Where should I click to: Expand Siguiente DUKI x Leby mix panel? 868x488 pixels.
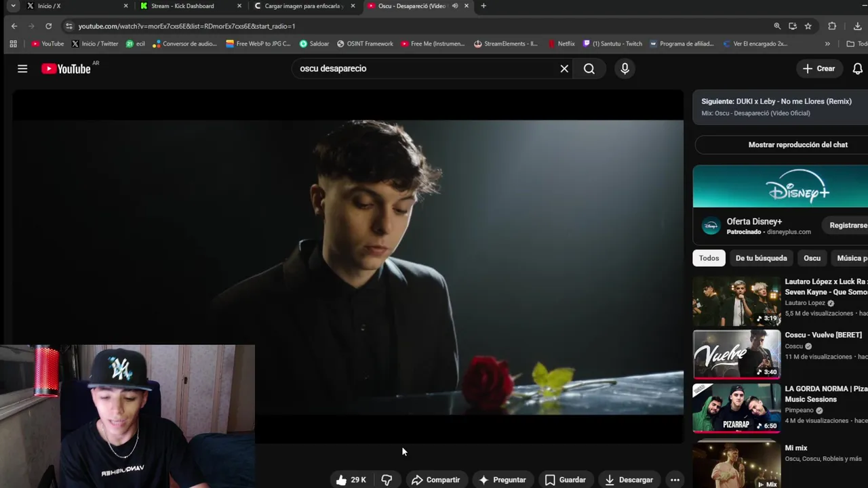coord(780,106)
